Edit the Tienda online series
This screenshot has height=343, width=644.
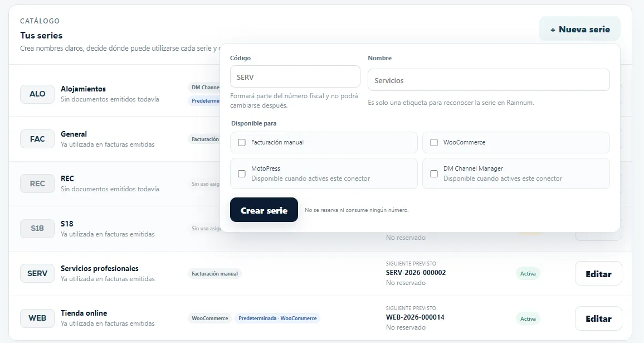(598, 318)
